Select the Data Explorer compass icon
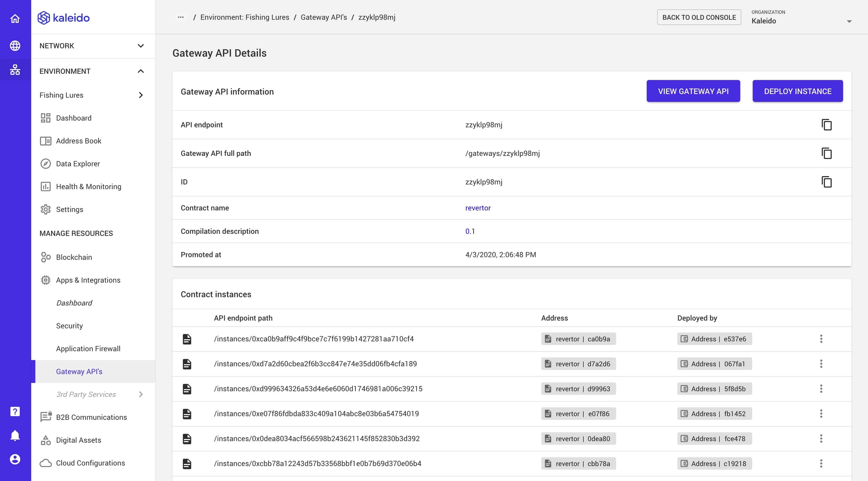 click(x=46, y=164)
